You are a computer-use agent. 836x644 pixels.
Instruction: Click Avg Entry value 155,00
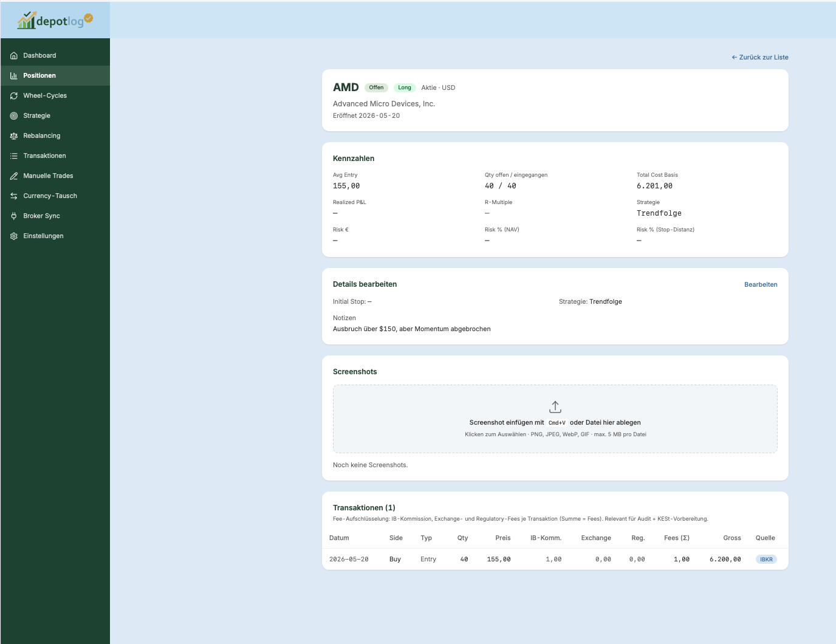coord(346,186)
